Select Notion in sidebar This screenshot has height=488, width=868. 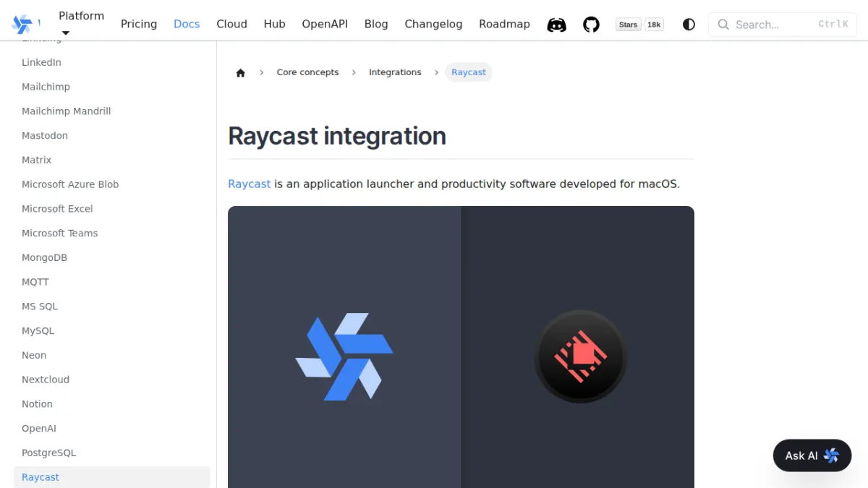[37, 404]
